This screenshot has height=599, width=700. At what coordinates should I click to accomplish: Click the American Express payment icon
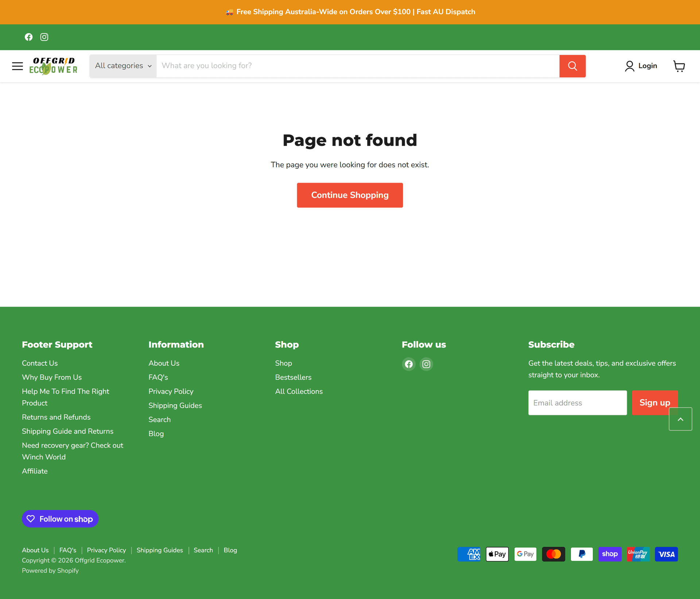pos(469,554)
